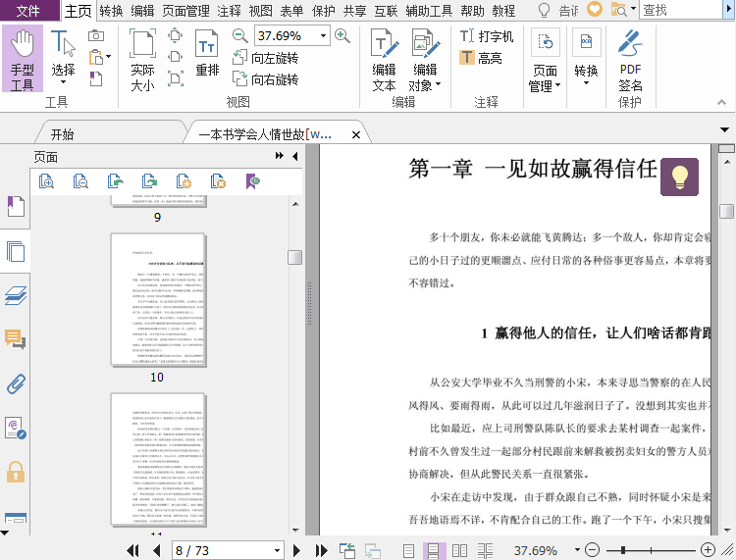The width and height of the screenshot is (736, 560).
Task: Open the Security lock panel
Action: (x=16, y=472)
